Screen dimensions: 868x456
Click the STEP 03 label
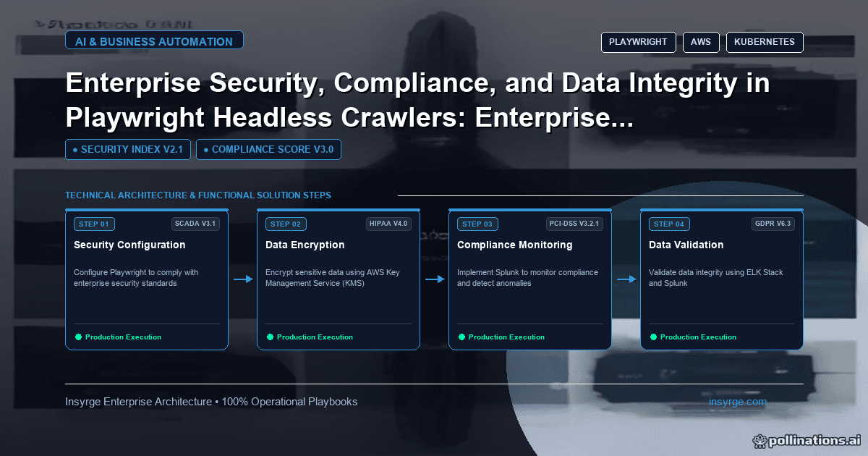click(x=477, y=224)
